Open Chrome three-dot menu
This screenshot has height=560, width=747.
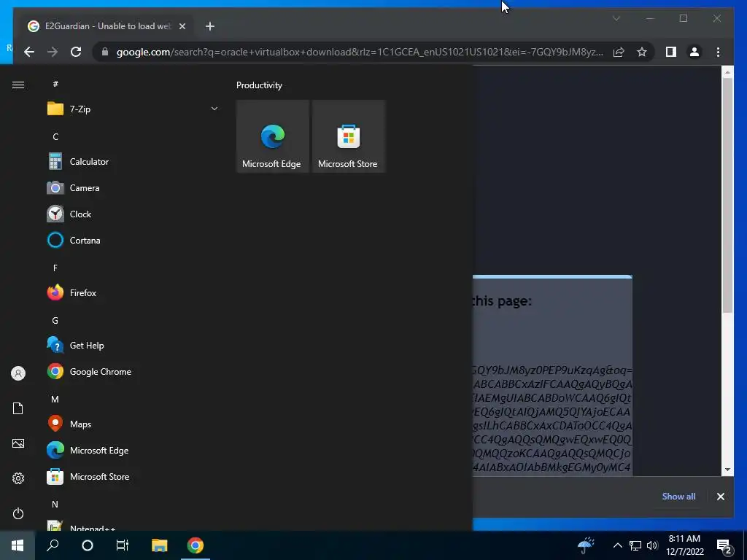(x=718, y=52)
